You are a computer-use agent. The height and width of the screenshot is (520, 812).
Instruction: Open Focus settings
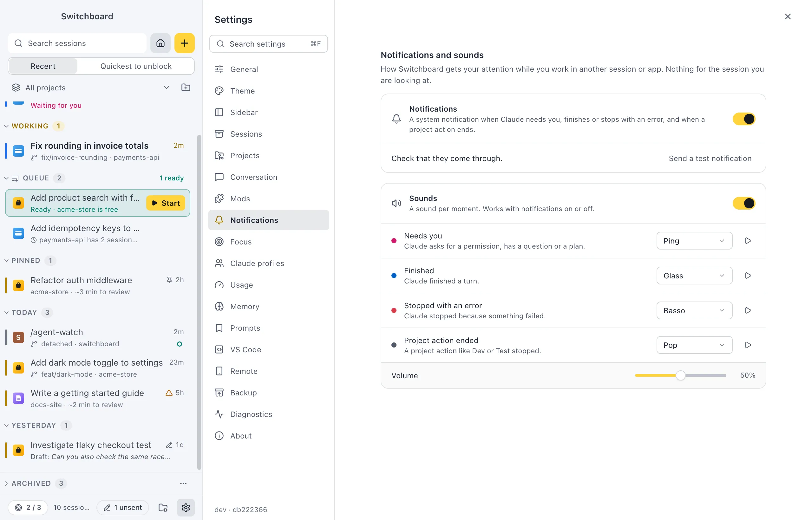(269, 242)
